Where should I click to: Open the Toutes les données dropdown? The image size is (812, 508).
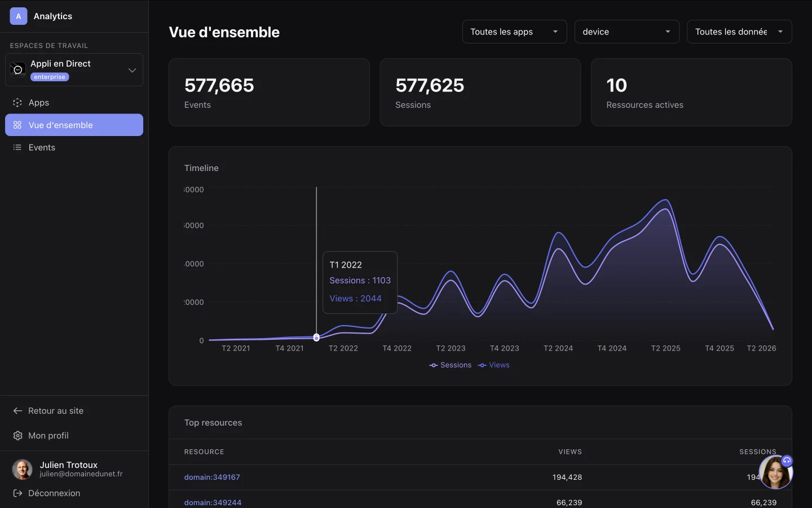(739, 32)
